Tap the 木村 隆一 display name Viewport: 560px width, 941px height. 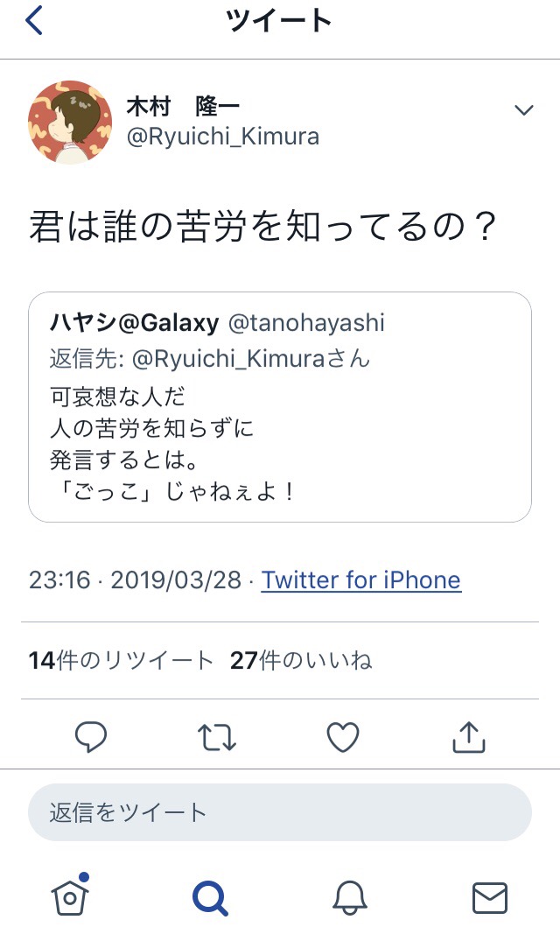[x=183, y=109]
